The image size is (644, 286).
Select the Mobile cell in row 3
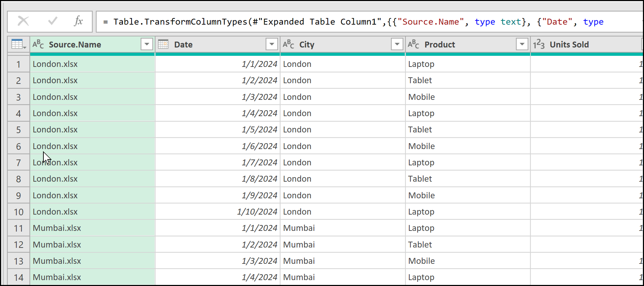click(421, 97)
